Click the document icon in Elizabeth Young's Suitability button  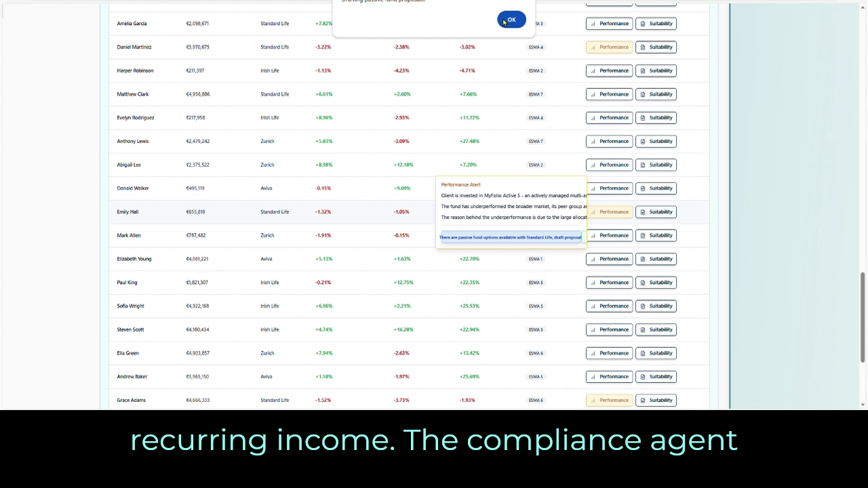click(643, 259)
